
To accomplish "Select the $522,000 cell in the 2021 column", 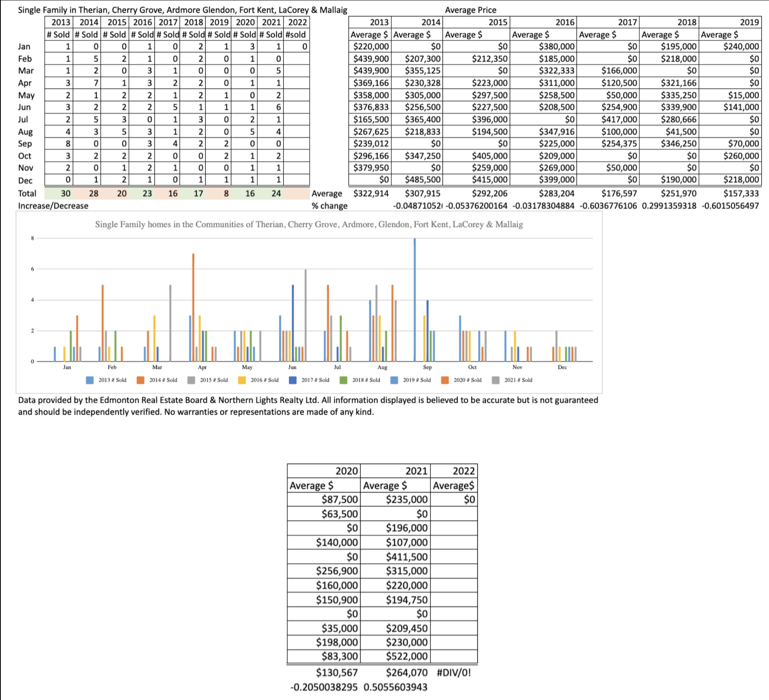I will [x=396, y=656].
